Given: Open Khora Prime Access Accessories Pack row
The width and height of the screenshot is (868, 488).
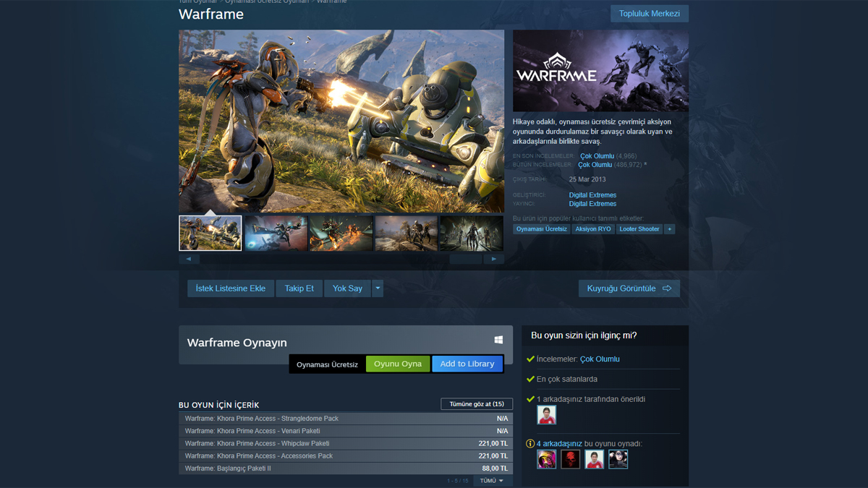Looking at the screenshot, I should (346, 456).
